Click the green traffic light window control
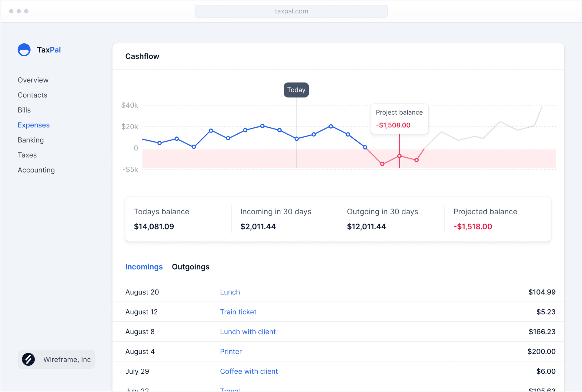Viewport: 582px width, 392px height. pos(26,11)
